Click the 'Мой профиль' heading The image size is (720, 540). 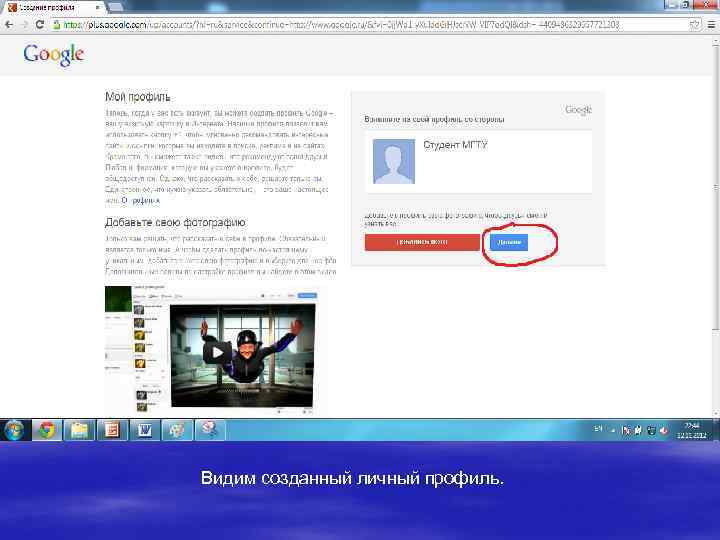[138, 97]
